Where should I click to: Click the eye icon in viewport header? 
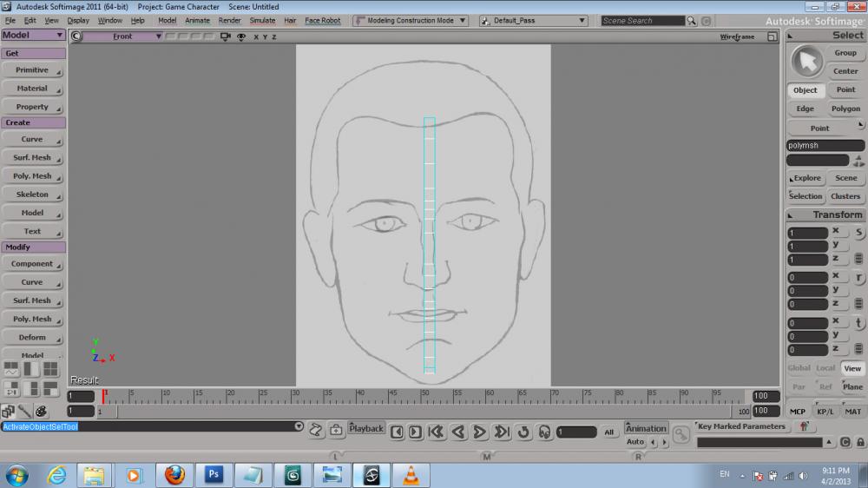(x=240, y=36)
